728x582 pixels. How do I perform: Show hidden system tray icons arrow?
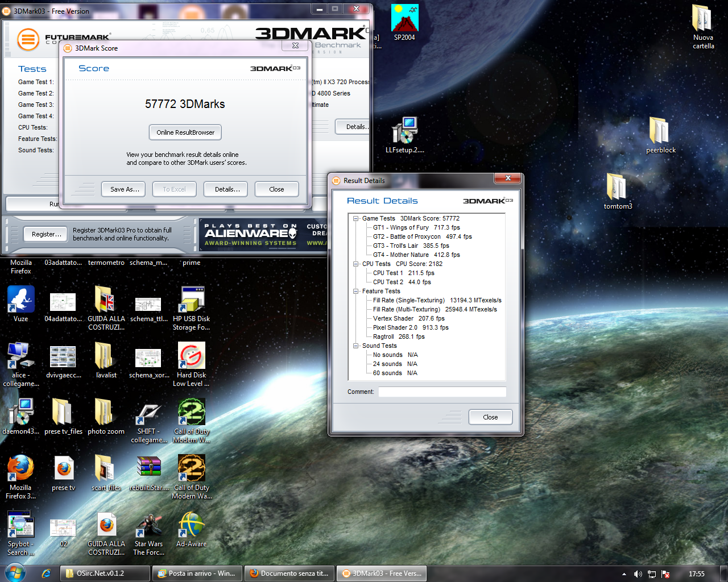[x=624, y=574]
